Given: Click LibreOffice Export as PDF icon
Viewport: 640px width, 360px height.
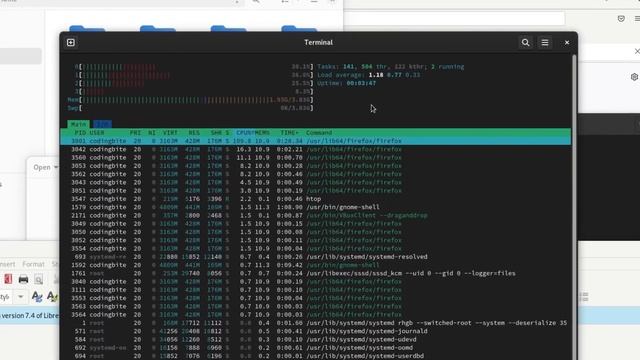Looking at the screenshot, I should pyautogui.click(x=8, y=279).
